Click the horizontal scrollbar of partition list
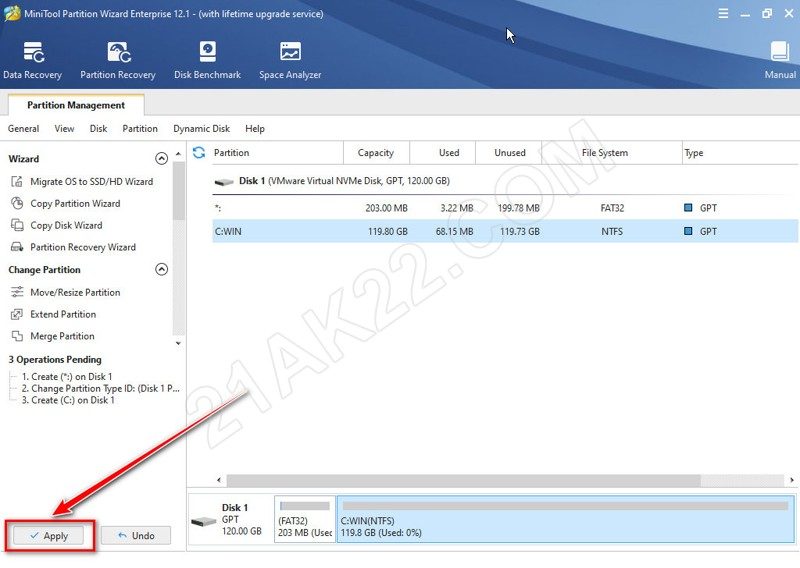The image size is (800, 568). point(464,480)
